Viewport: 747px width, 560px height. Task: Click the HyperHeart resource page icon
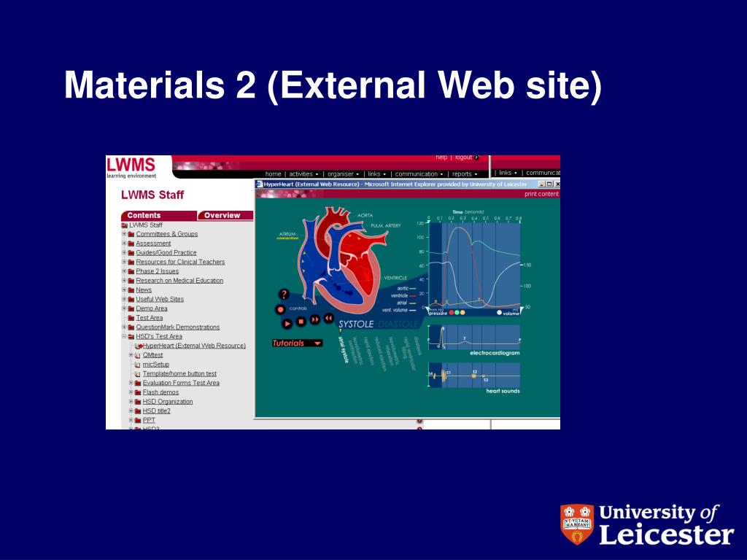pyautogui.click(x=138, y=346)
